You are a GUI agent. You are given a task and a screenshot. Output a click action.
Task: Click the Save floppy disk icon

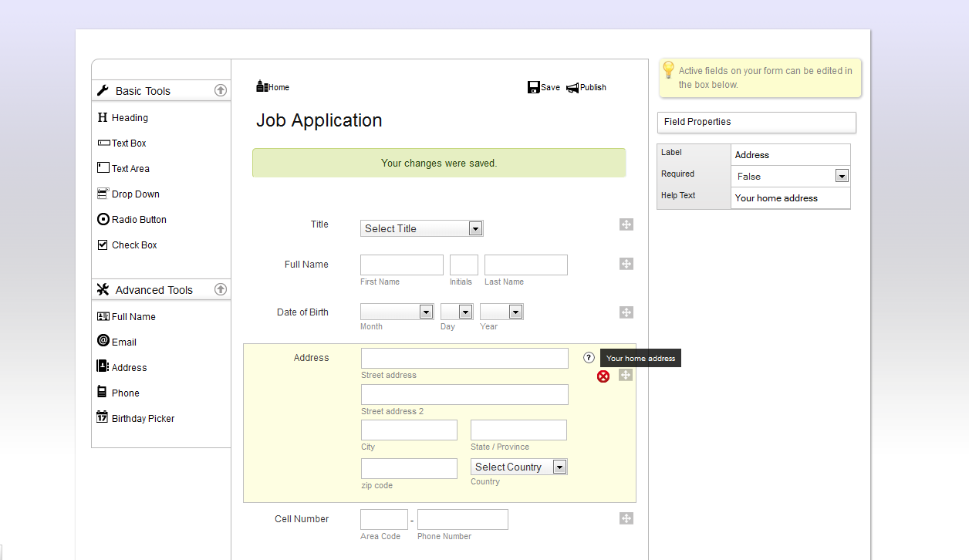533,87
